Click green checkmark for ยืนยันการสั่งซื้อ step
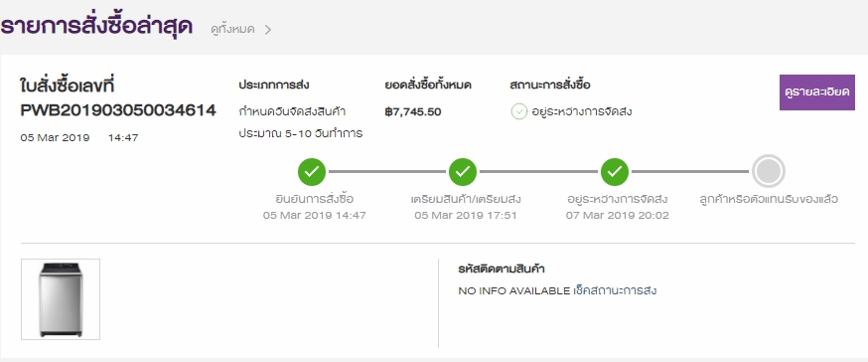The height and width of the screenshot is (362, 868). coord(312,172)
